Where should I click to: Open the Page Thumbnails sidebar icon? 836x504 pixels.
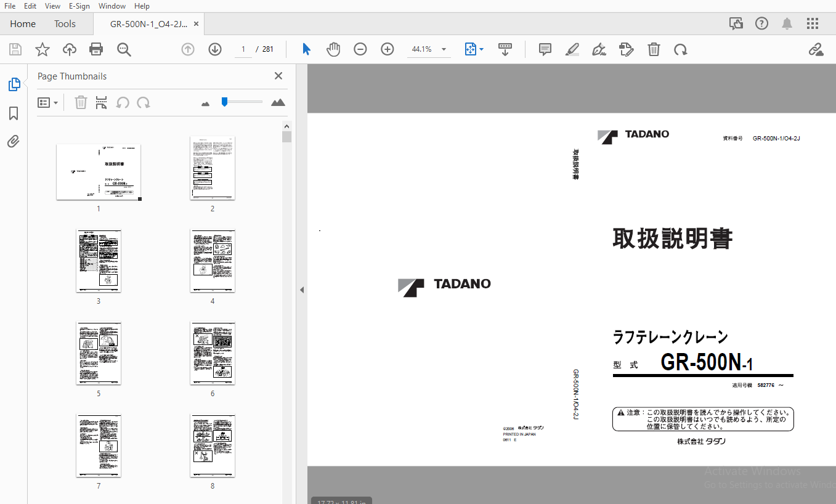14,84
